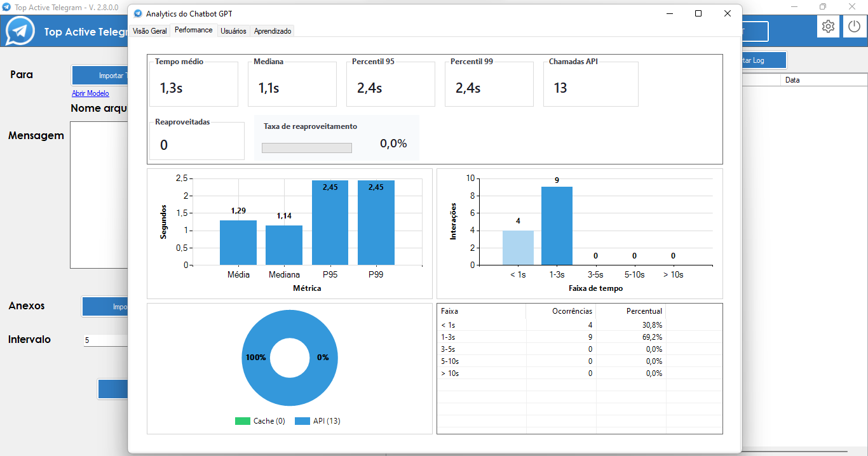Click the Top Active Telegram logo
Viewport: 868px width, 456px height.
click(x=20, y=31)
